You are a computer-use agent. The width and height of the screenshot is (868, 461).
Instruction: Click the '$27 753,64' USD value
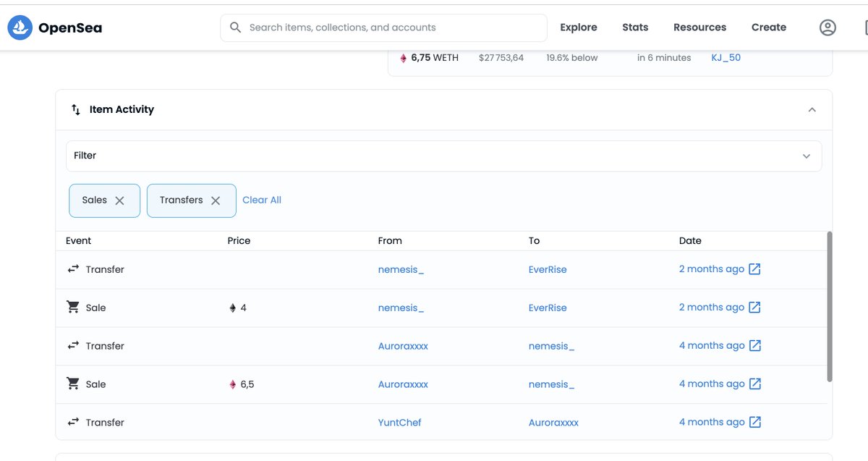(501, 58)
